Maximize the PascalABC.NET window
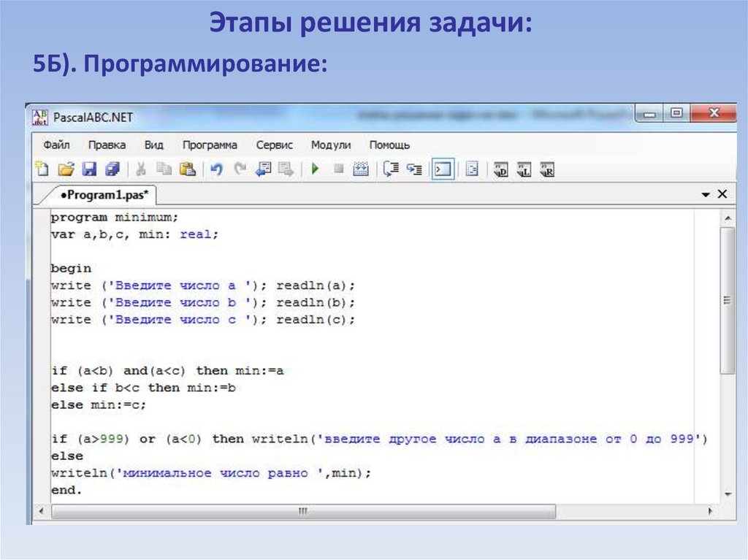Screen dimensions: 748x560 pos(676,113)
